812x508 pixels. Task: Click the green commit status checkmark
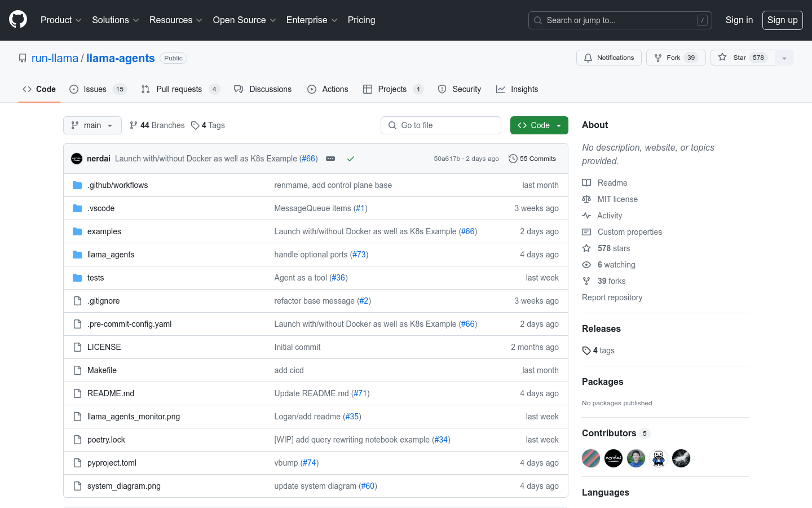coord(351,159)
